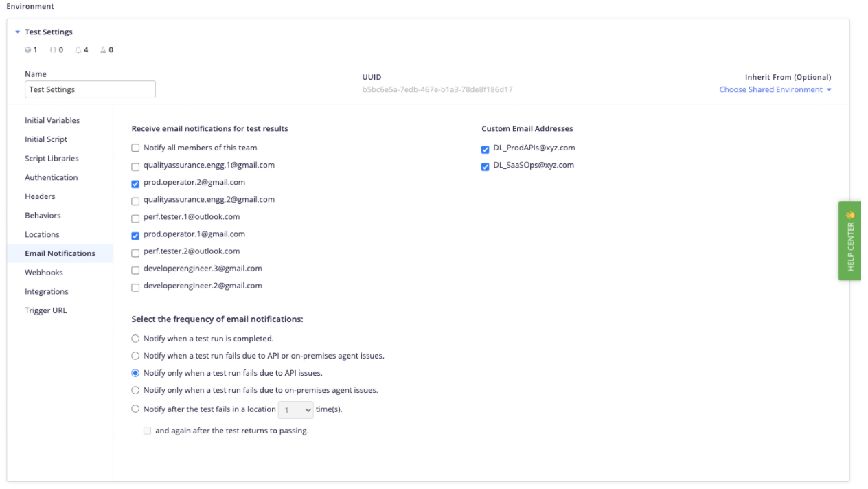The image size is (868, 489).
Task: Collapse the Test Settings section triangle
Action: pos(18,32)
